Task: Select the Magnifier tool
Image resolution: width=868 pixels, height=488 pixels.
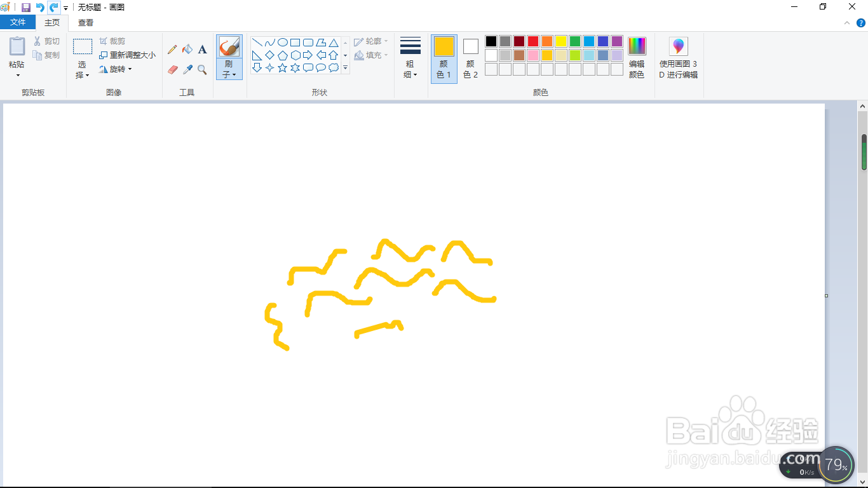Action: point(202,69)
